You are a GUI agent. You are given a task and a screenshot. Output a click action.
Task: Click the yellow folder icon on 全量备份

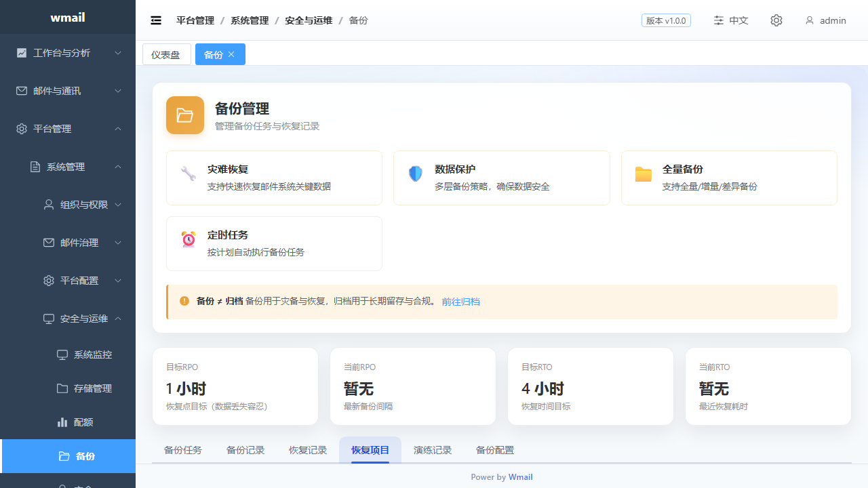point(644,174)
